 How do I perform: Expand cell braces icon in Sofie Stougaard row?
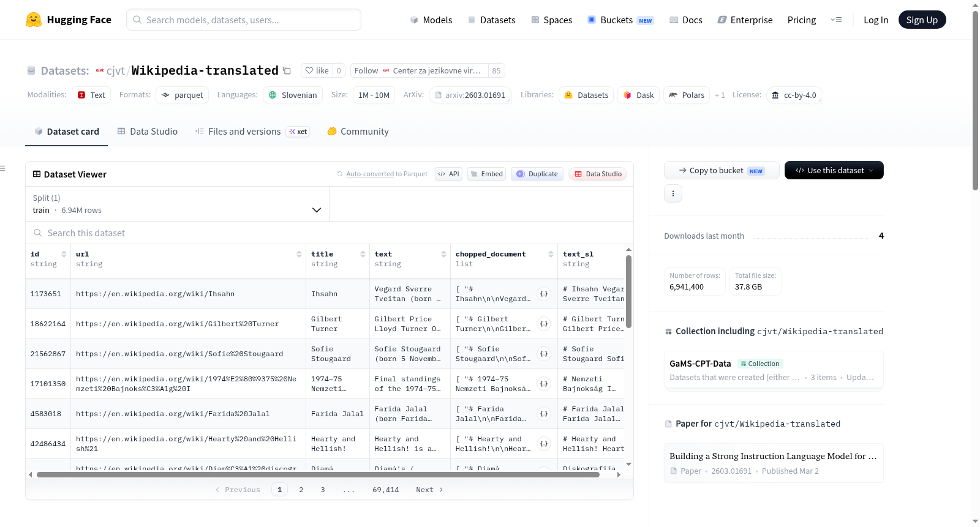pyautogui.click(x=544, y=354)
